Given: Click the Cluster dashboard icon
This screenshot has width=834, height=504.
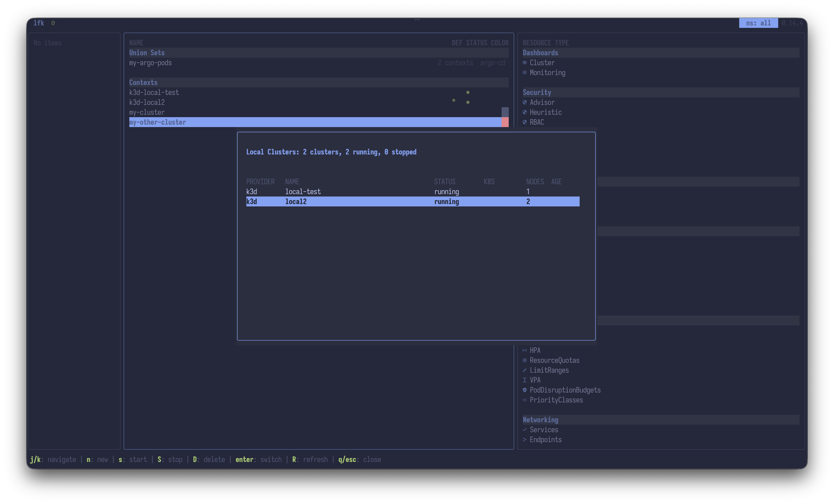Looking at the screenshot, I should pyautogui.click(x=525, y=63).
